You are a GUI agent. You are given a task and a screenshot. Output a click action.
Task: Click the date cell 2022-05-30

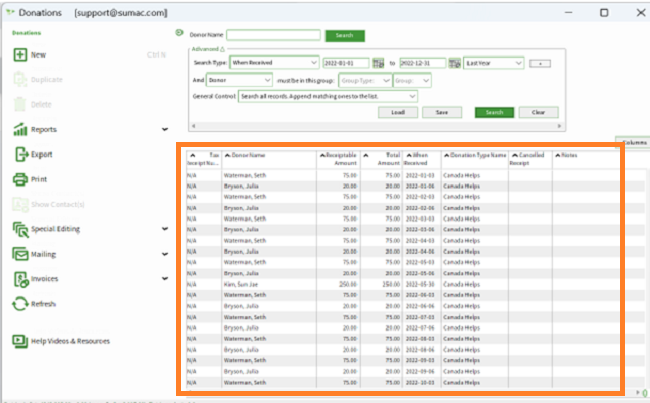pos(420,284)
